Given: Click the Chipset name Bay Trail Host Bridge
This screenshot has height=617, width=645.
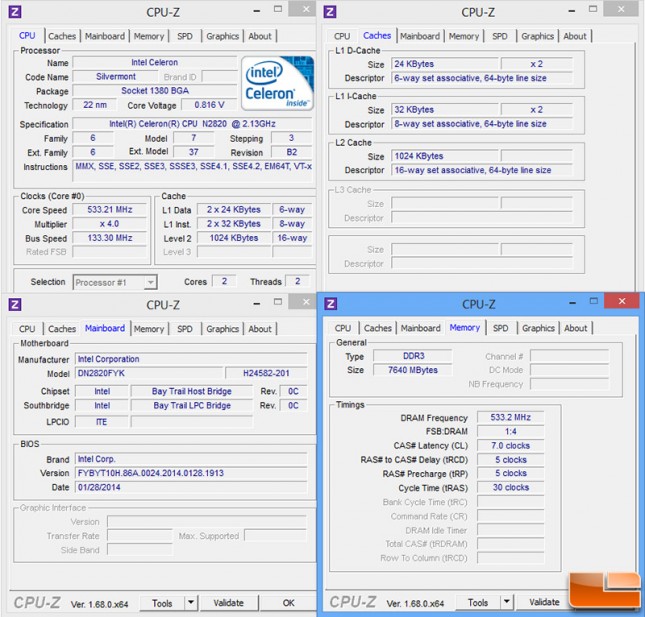Looking at the screenshot, I should tap(192, 392).
